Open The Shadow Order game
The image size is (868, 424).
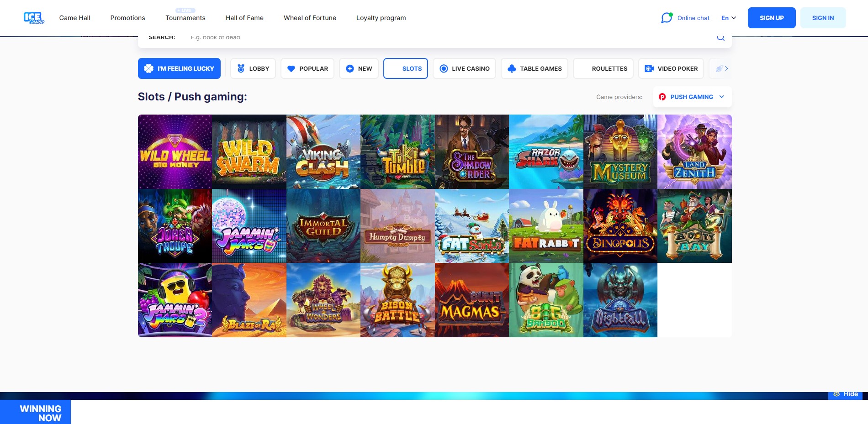pyautogui.click(x=472, y=152)
